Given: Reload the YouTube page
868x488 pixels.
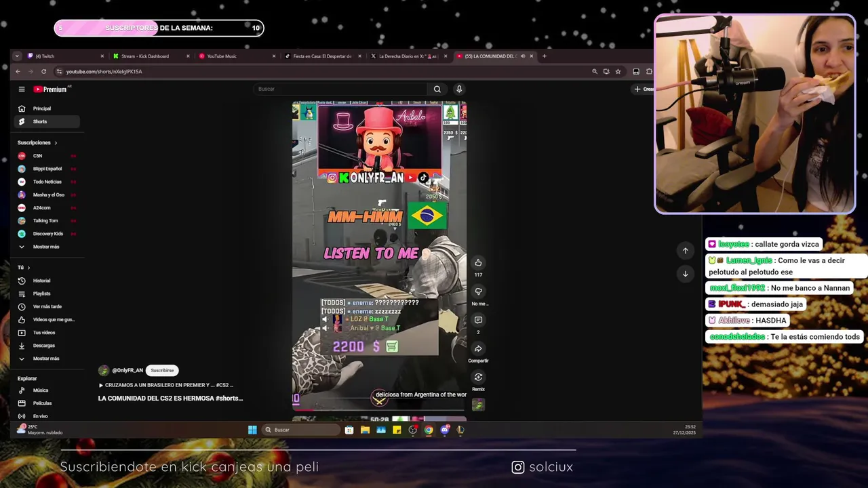Looking at the screenshot, I should click(45, 71).
